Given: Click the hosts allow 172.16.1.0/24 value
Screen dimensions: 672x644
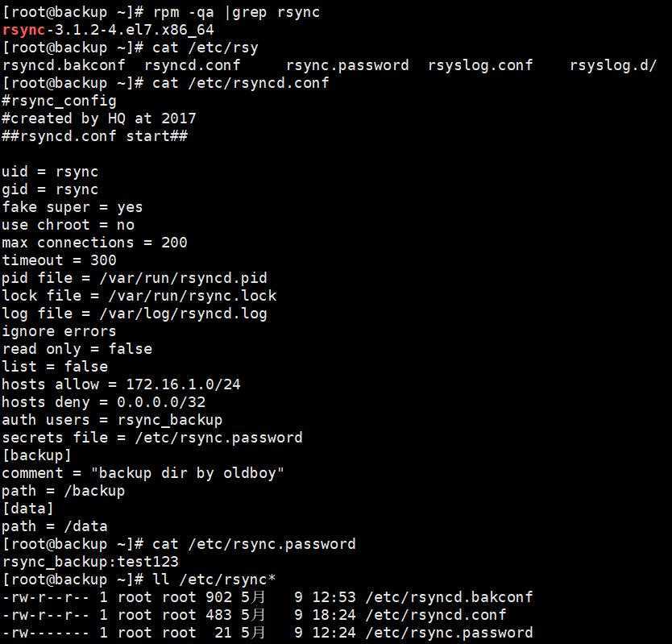Looking at the screenshot, I should pos(183,384).
